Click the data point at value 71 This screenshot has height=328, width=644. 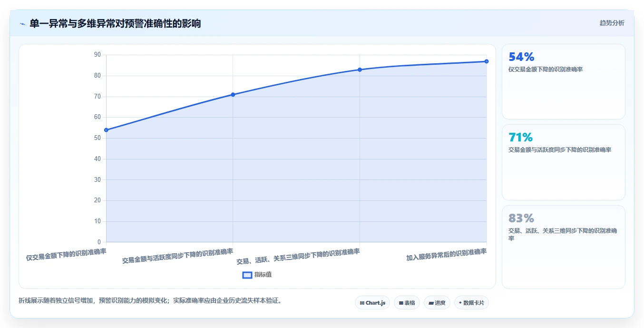(x=233, y=95)
